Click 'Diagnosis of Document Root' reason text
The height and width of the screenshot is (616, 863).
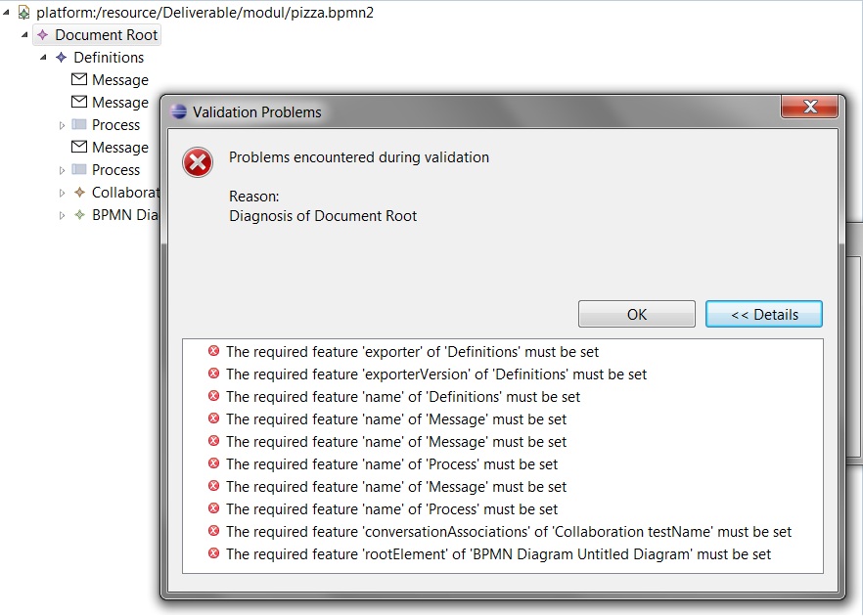tap(323, 215)
